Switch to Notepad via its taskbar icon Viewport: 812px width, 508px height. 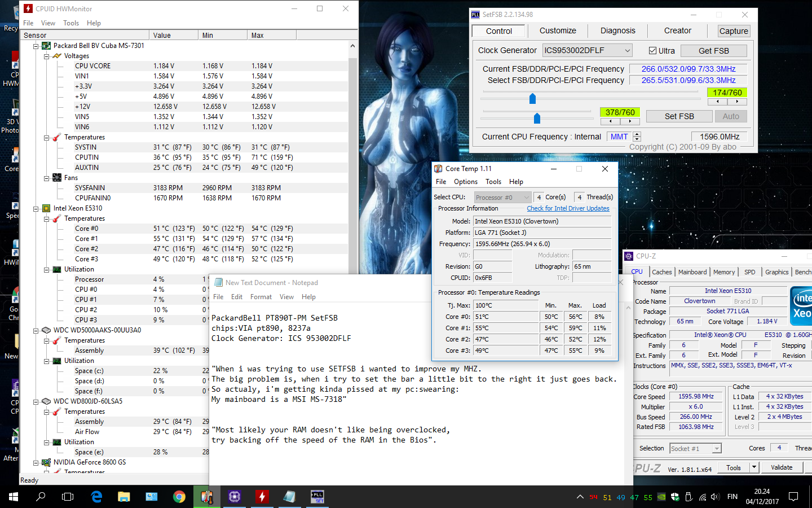point(290,497)
